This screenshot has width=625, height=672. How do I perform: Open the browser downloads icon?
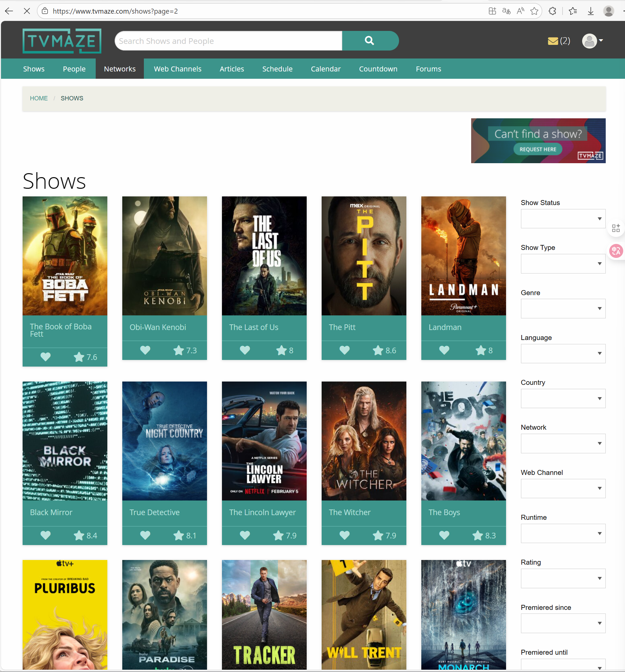click(590, 11)
